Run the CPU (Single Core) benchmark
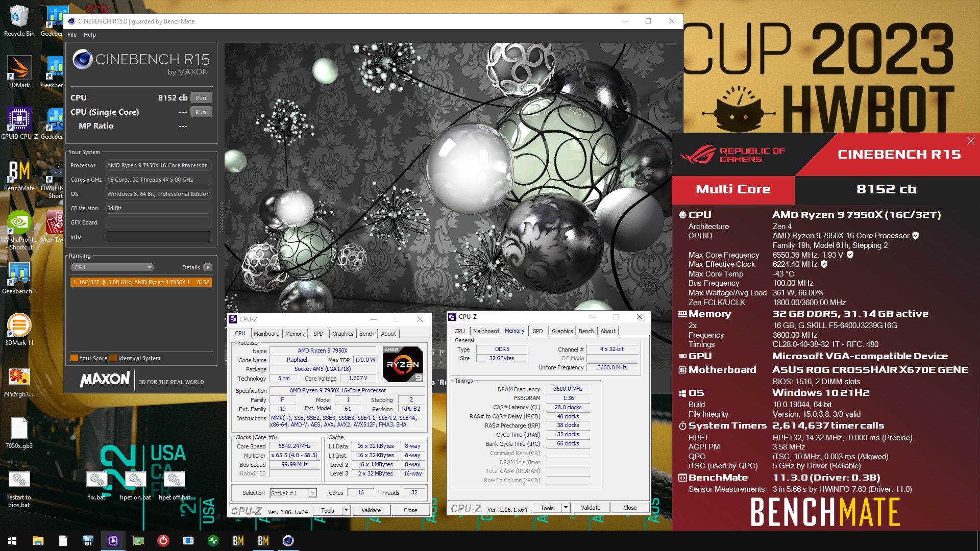Screen dimensions: 980x551 (201, 112)
